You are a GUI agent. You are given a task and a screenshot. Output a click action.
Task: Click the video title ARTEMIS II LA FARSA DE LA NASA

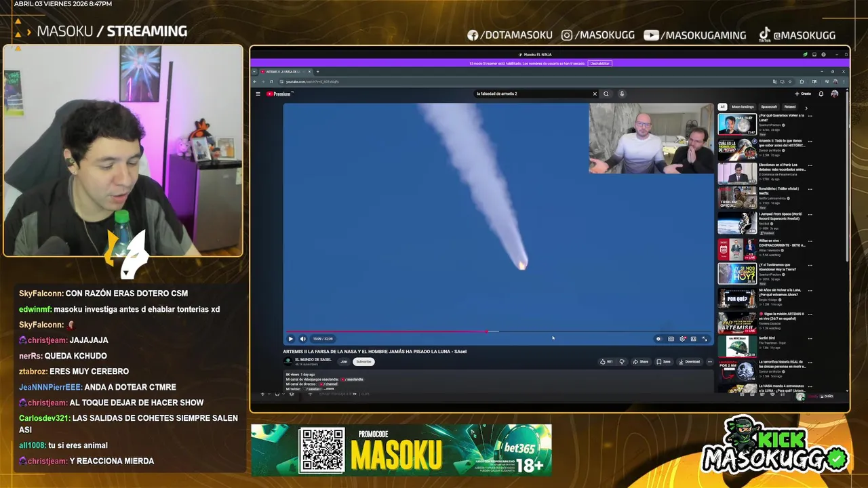(x=375, y=351)
